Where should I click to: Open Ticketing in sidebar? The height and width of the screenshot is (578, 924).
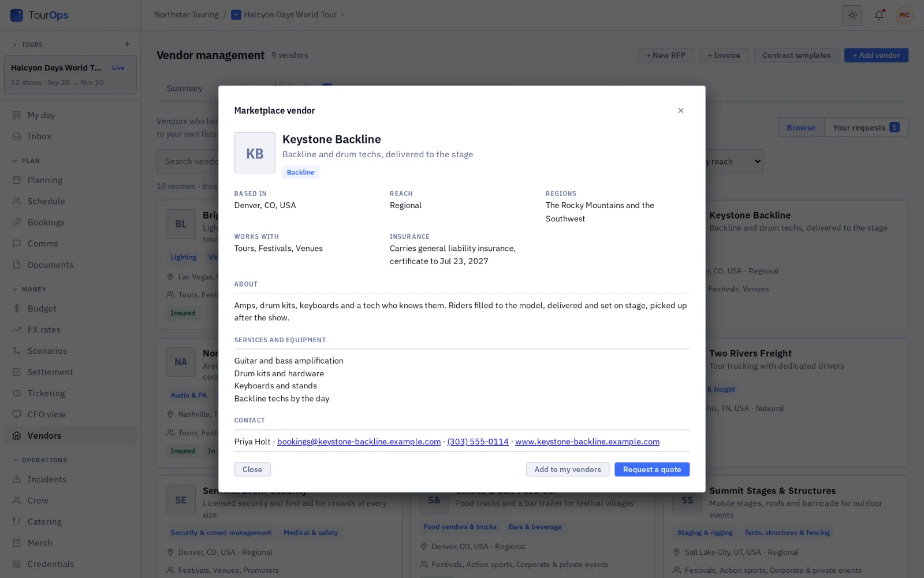pyautogui.click(x=70, y=393)
